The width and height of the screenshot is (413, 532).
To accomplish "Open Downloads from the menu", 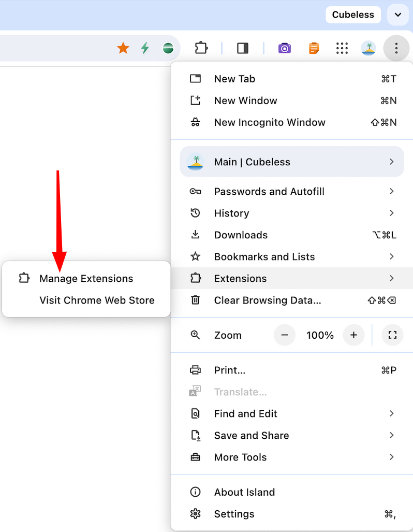I will [x=291, y=235].
